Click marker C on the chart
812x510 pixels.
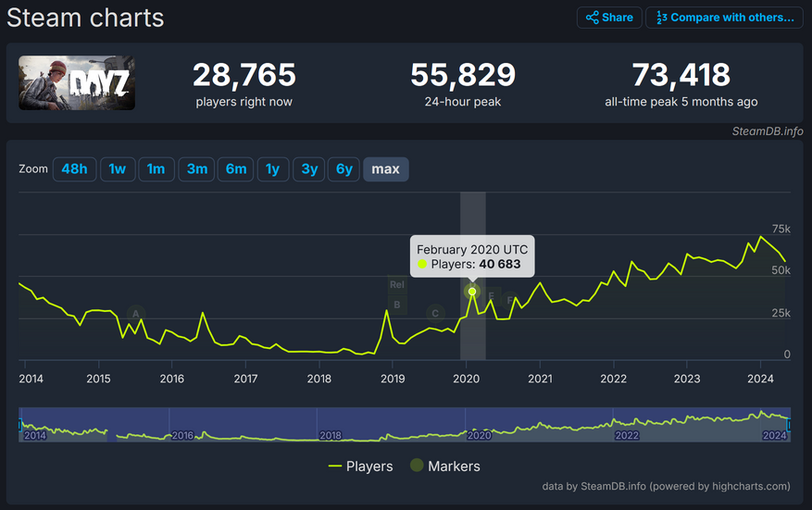(x=435, y=313)
